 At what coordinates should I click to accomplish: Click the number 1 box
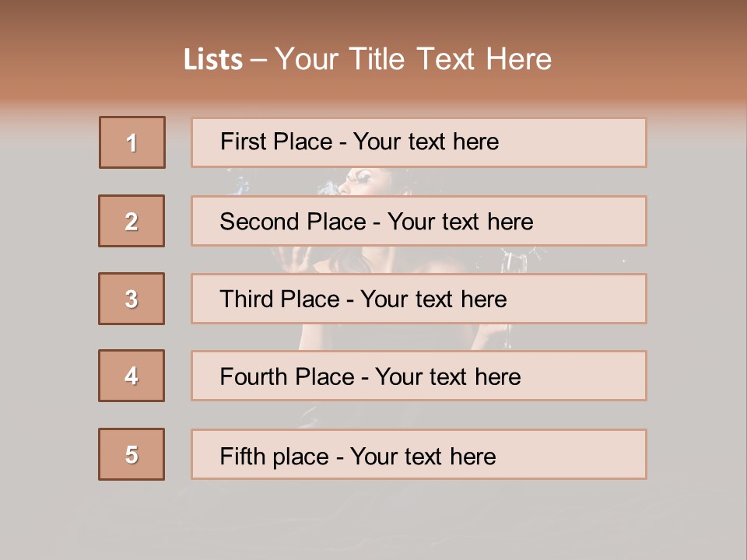tap(132, 142)
